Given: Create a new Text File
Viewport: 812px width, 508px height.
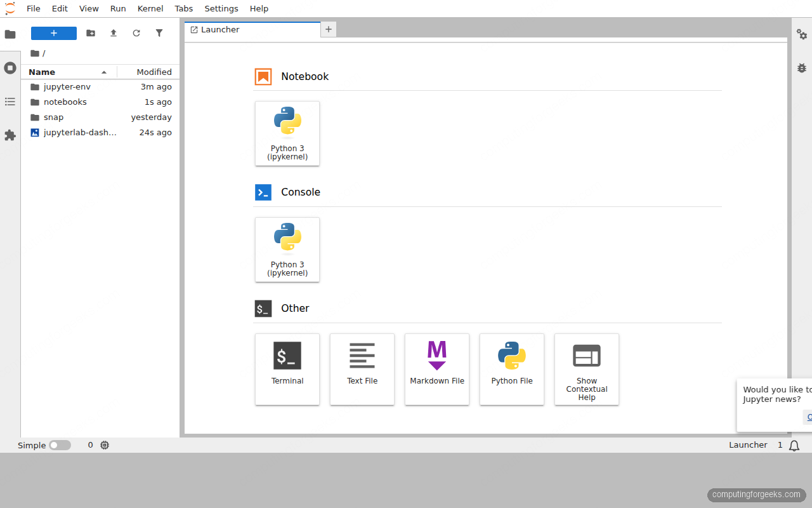Looking at the screenshot, I should click(362, 369).
